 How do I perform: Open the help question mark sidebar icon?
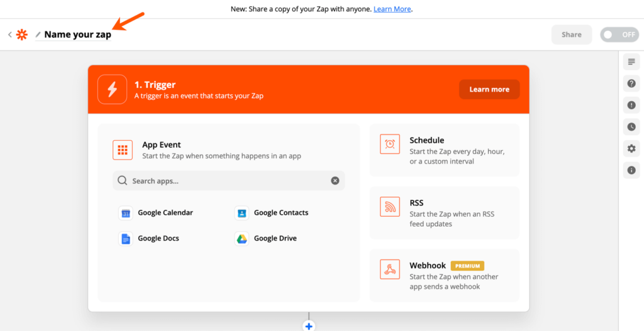[x=631, y=84]
